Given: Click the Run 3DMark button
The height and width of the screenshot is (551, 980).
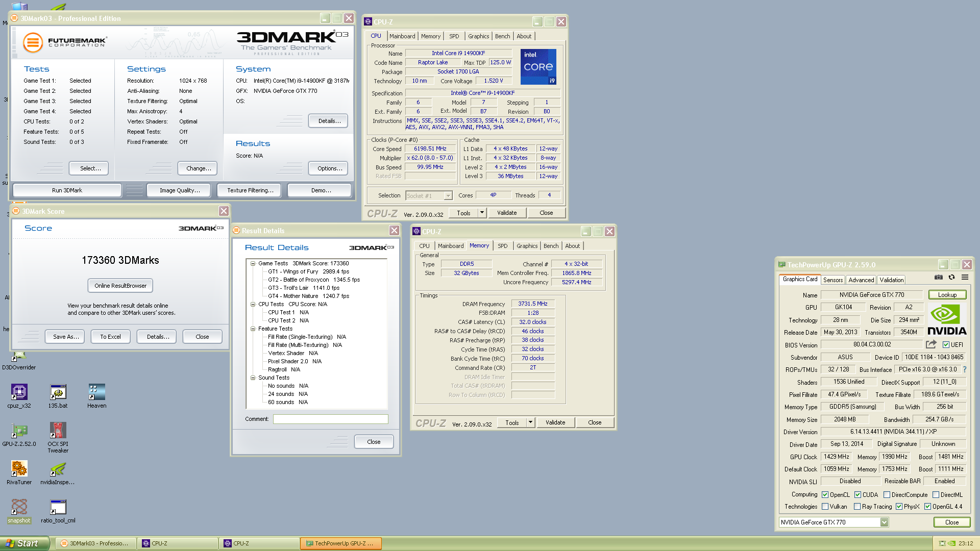Looking at the screenshot, I should [x=67, y=190].
